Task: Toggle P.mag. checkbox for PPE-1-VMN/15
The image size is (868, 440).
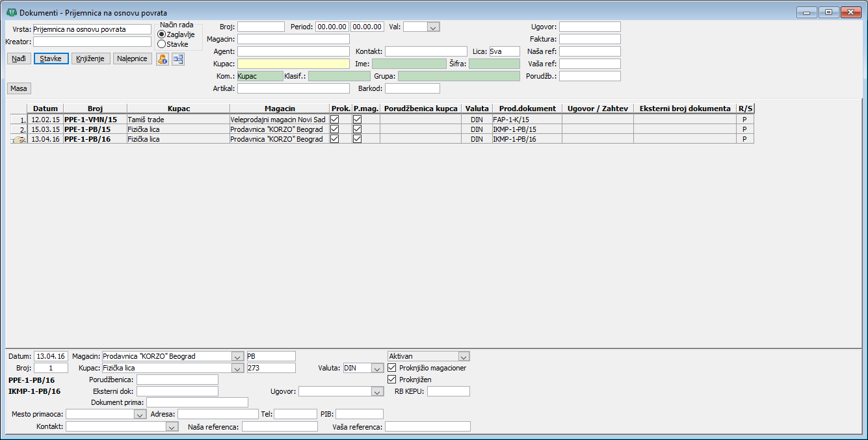Action: click(x=357, y=120)
